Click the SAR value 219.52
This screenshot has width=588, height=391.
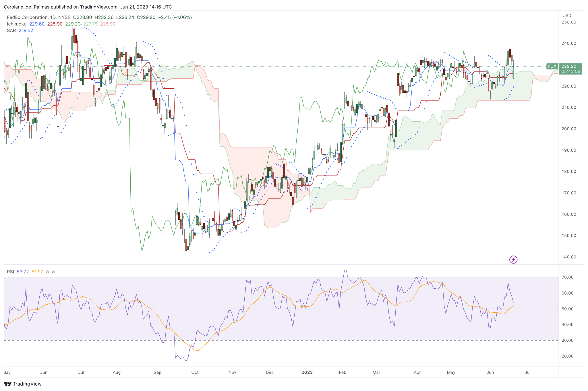point(26,30)
